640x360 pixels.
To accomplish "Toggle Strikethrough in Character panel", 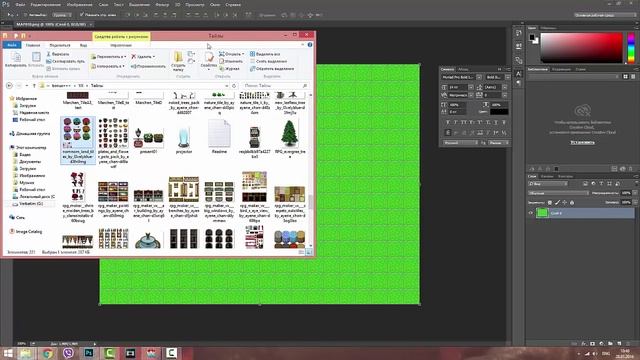I will (x=504, y=122).
